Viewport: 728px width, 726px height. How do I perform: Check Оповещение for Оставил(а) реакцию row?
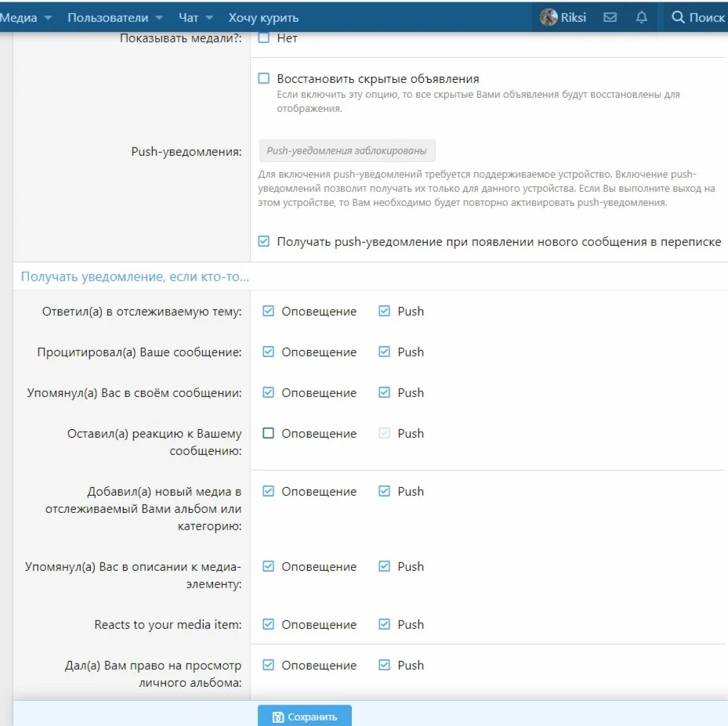click(269, 433)
